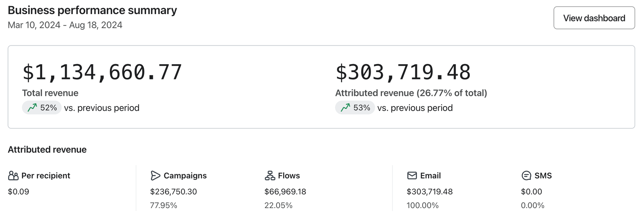Screen dimensions: 644x223
Task: Click the Flows revenue value $66,969.18
Action: [285, 192]
